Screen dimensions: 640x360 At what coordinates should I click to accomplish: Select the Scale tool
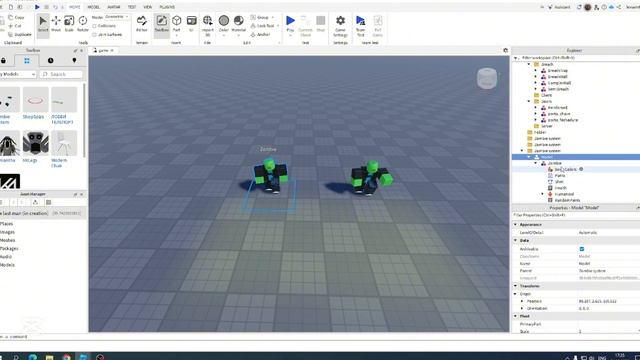(69, 24)
